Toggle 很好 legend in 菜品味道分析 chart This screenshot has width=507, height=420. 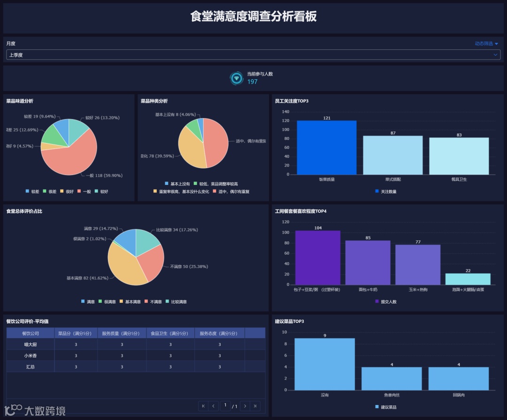[x=67, y=191]
